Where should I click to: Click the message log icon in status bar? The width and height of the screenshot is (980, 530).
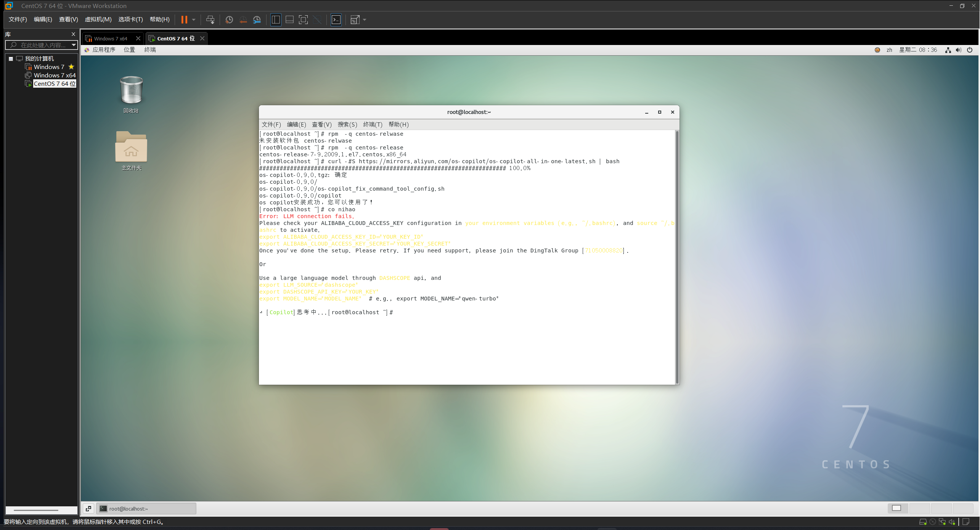point(966,522)
